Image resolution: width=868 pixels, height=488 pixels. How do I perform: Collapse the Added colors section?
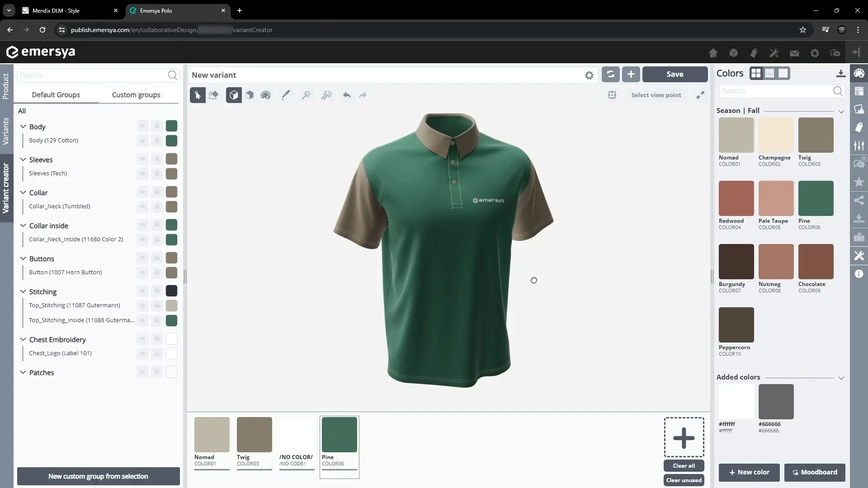[x=841, y=378]
